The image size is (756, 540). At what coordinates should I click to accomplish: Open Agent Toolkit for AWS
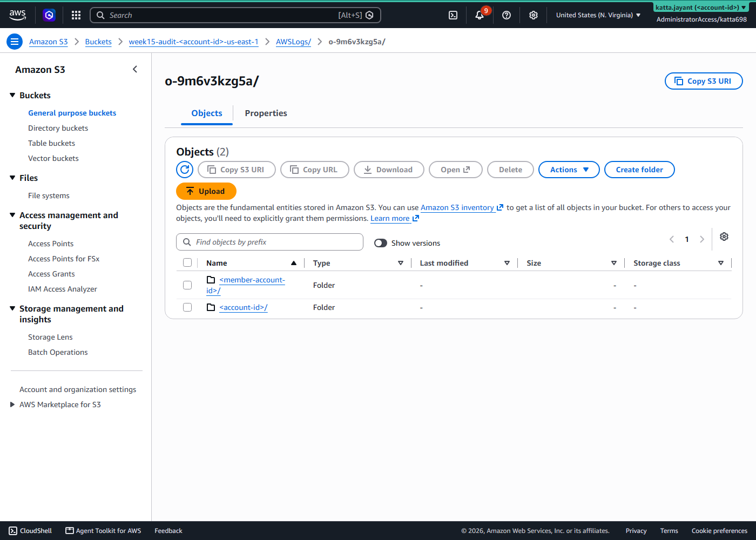coord(103,531)
